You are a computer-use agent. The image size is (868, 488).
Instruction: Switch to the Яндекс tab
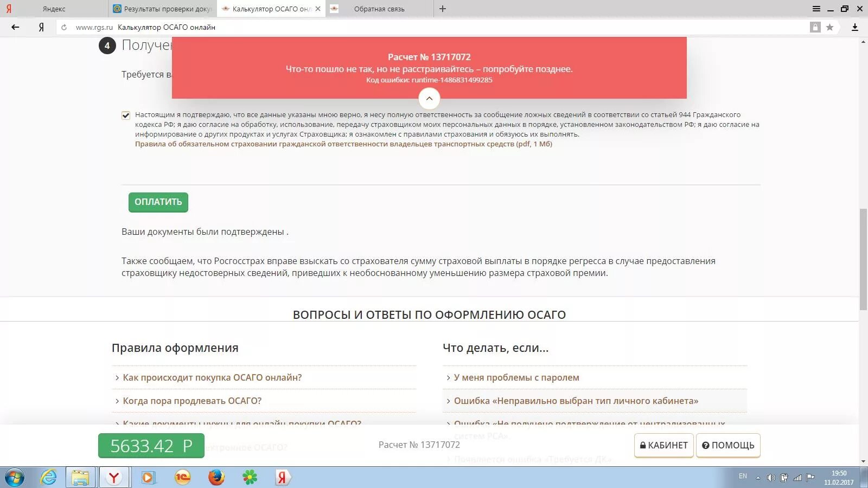click(54, 9)
